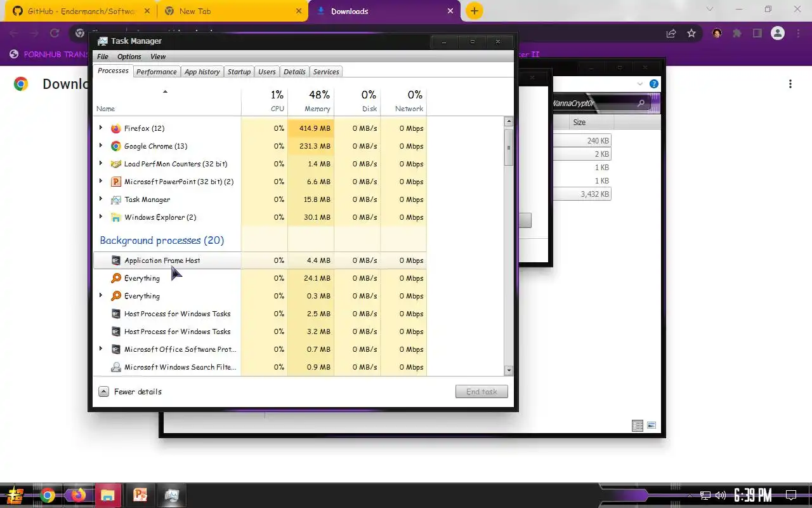The image size is (812, 508).
Task: Click the End task button
Action: [x=481, y=392]
